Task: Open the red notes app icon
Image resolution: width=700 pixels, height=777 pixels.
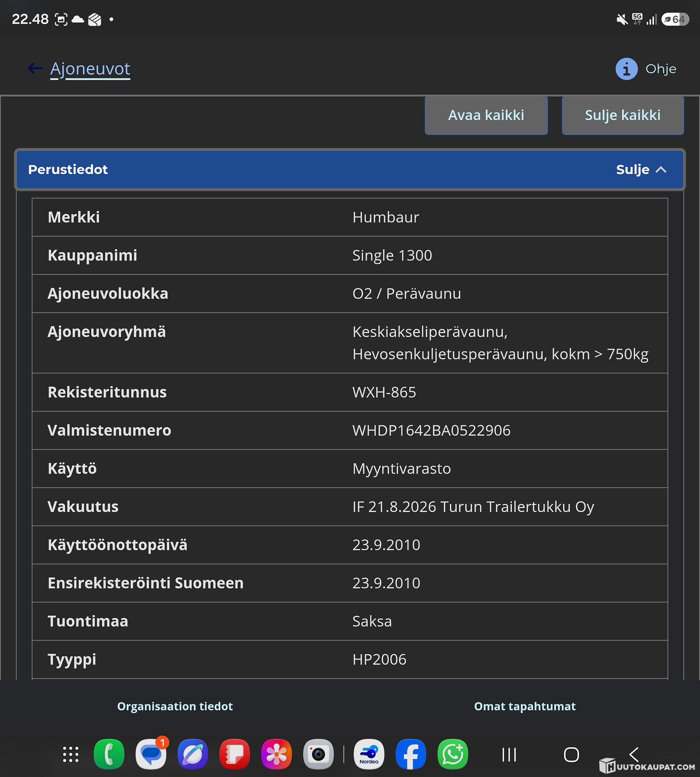Action: click(234, 754)
